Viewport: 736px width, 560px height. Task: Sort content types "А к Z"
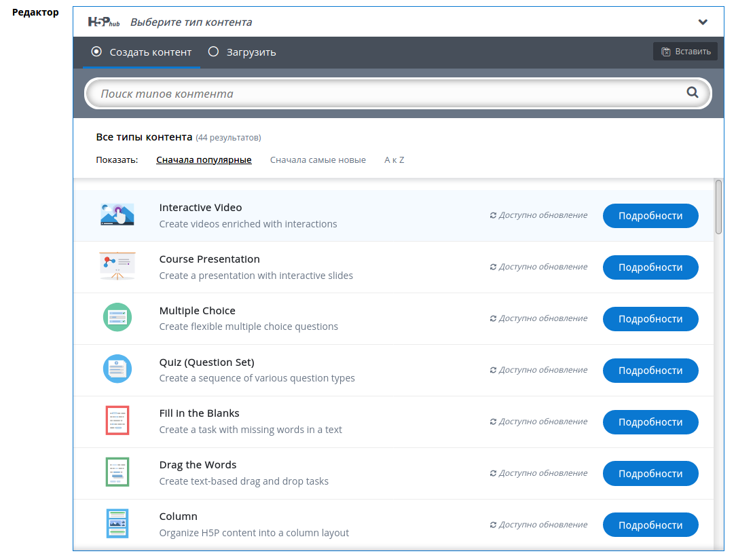(x=394, y=160)
